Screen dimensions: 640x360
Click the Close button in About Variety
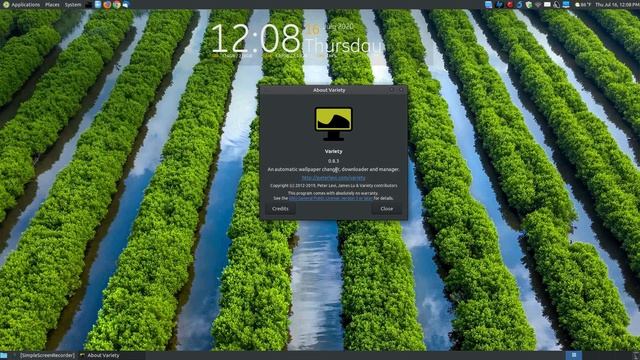coord(387,209)
